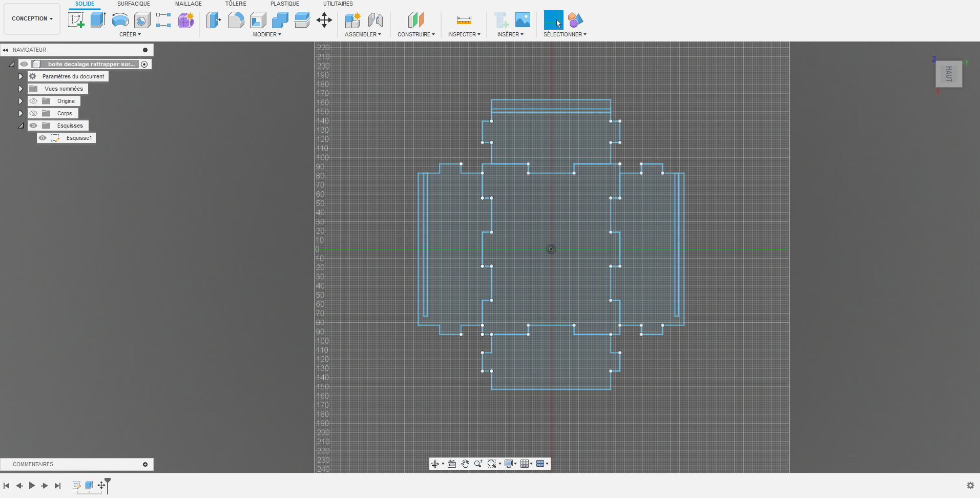This screenshot has width=980, height=498.
Task: Switch to the SURFACIQUE tab
Action: 133,4
